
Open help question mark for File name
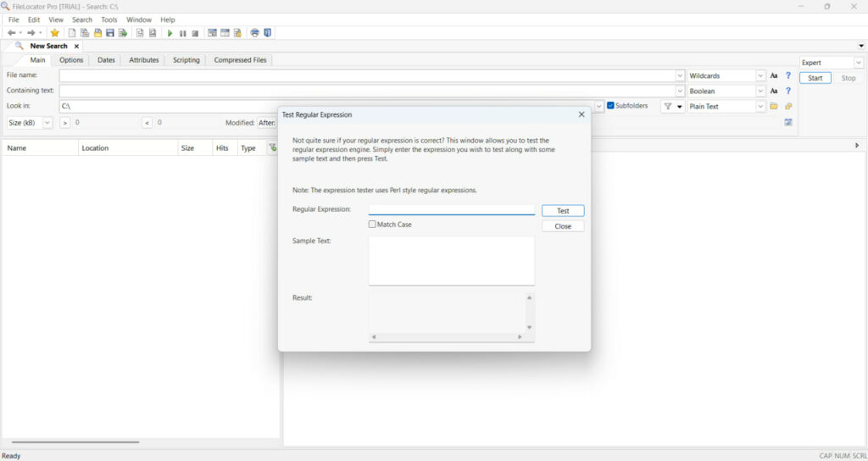[x=788, y=75]
